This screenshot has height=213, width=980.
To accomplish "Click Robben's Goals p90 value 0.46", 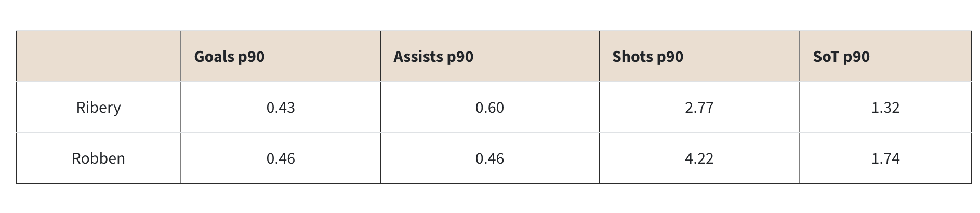I will tap(281, 158).
